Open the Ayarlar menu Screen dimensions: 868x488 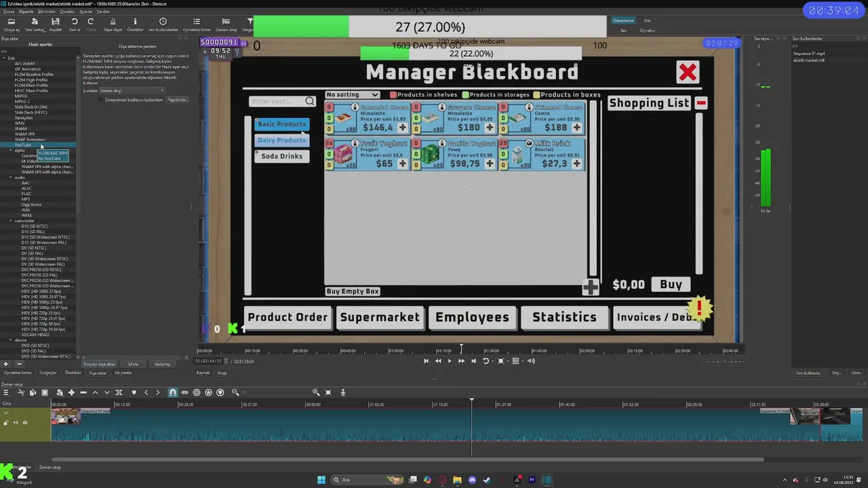tap(86, 12)
